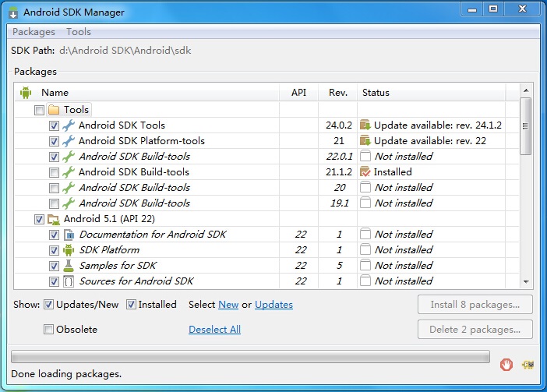The image size is (547, 392).
Task: Check the Build-tools 20 checkbox
Action: click(54, 188)
